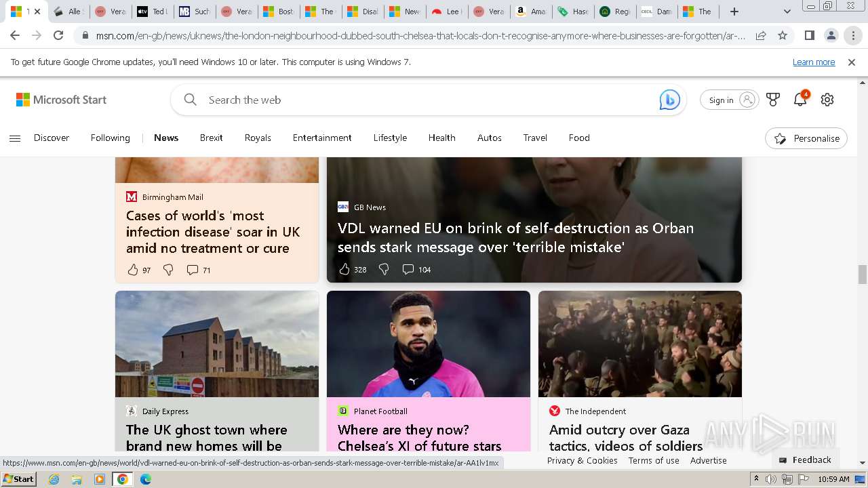Click the Microsoft Start logo
Image resolution: width=868 pixels, height=488 pixels.
62,100
